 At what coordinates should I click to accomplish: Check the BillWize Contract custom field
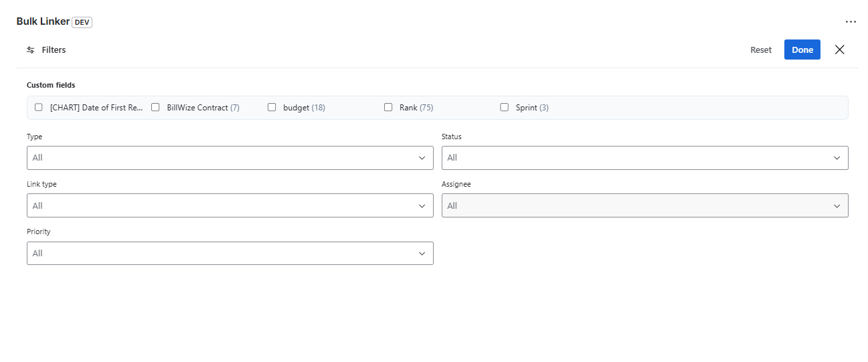click(155, 107)
